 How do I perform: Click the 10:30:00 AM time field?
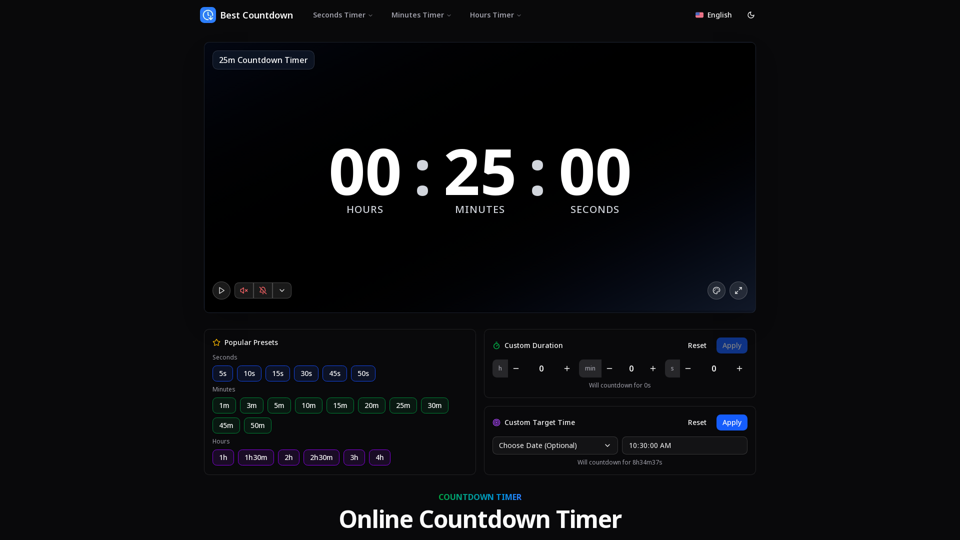(684, 445)
